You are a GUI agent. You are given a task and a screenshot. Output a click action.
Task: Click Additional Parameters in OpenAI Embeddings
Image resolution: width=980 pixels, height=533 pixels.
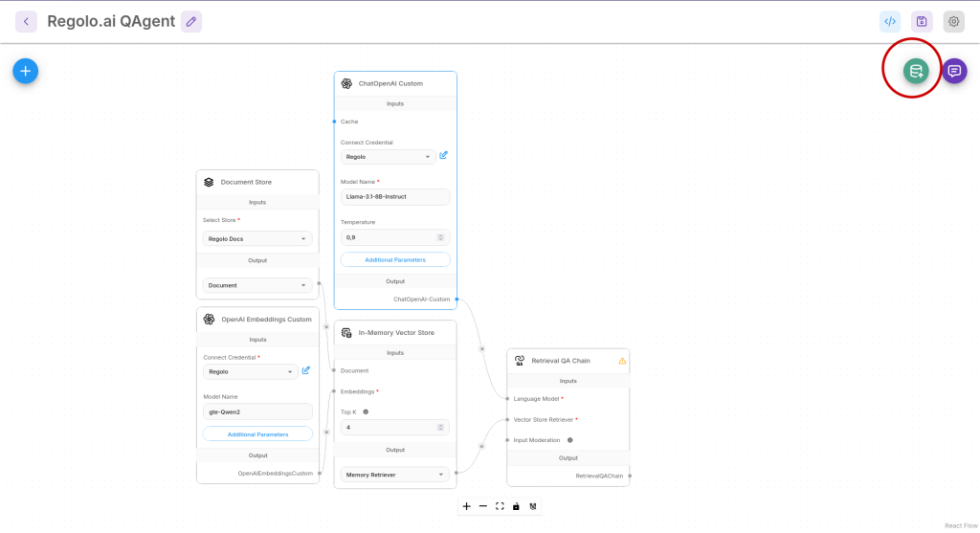[x=257, y=434]
